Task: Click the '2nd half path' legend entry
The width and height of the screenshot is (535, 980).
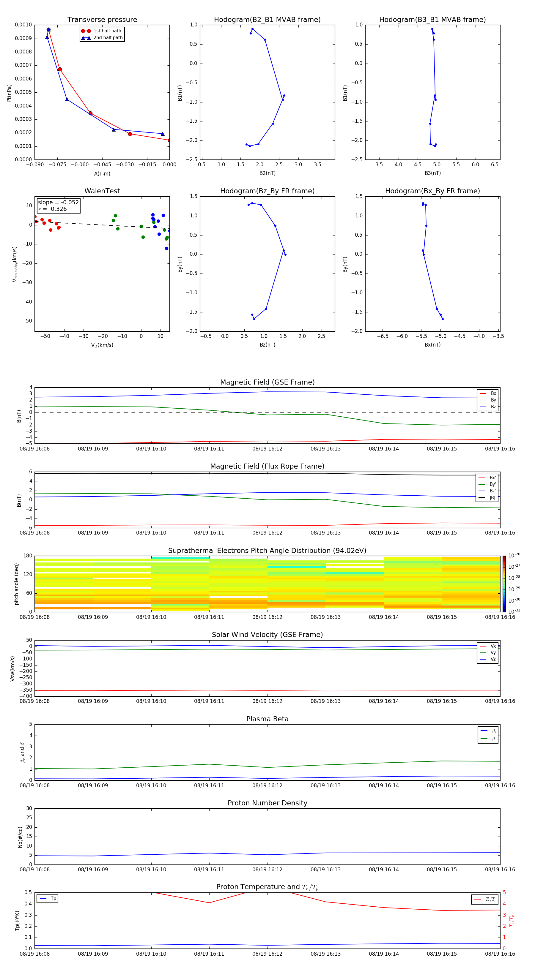Action: (x=102, y=38)
